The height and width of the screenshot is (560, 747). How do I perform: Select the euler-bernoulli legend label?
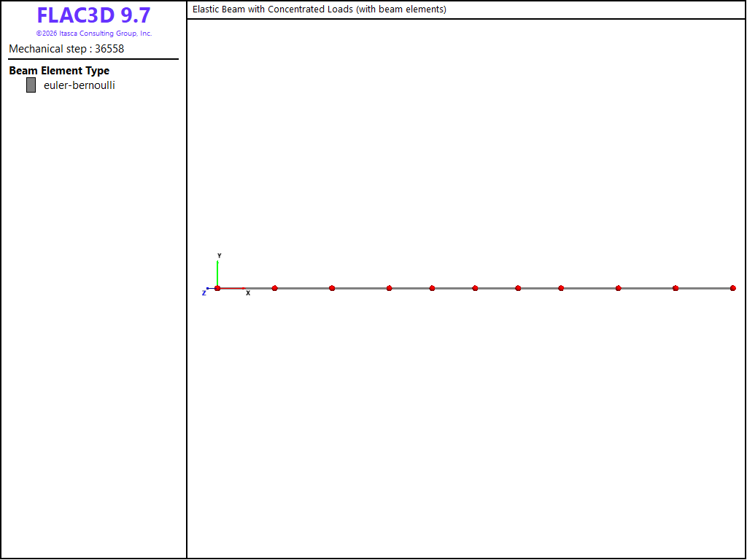tap(79, 85)
